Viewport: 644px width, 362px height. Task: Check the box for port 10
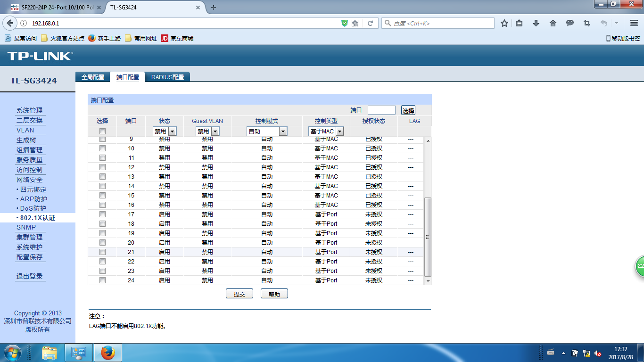point(102,148)
